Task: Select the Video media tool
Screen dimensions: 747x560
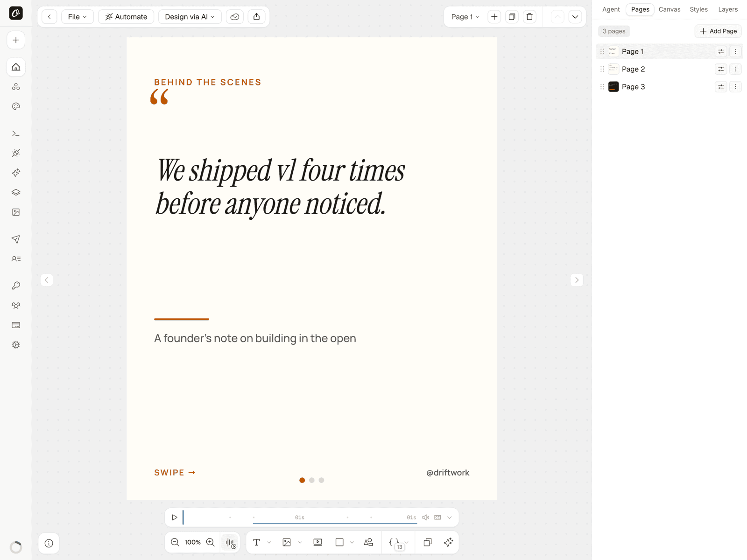Action: tap(318, 542)
